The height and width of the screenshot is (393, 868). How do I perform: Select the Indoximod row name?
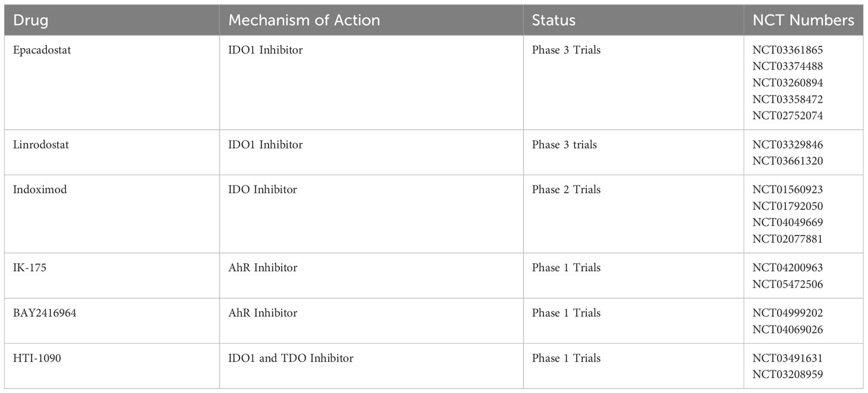[x=40, y=190]
